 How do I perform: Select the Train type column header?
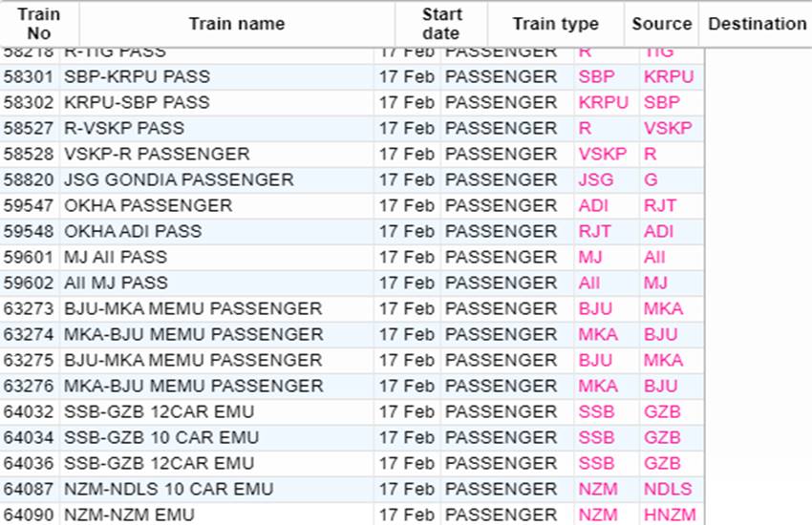(555, 24)
